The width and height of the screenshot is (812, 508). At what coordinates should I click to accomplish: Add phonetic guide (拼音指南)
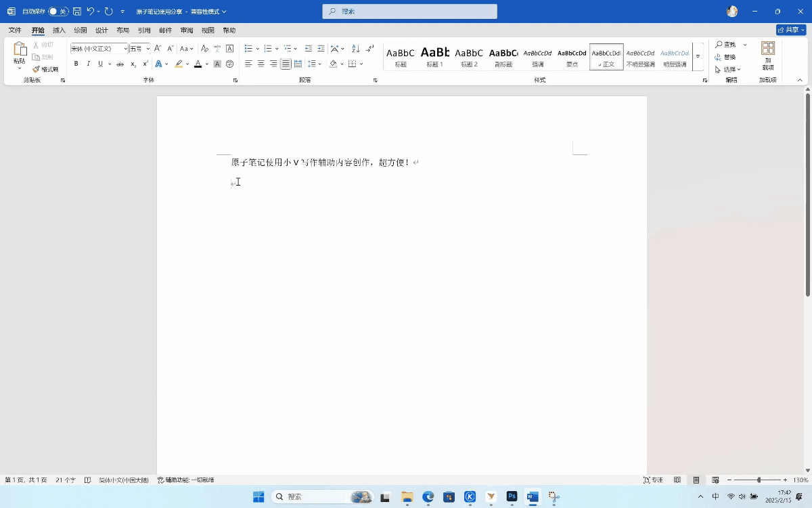[x=217, y=49]
